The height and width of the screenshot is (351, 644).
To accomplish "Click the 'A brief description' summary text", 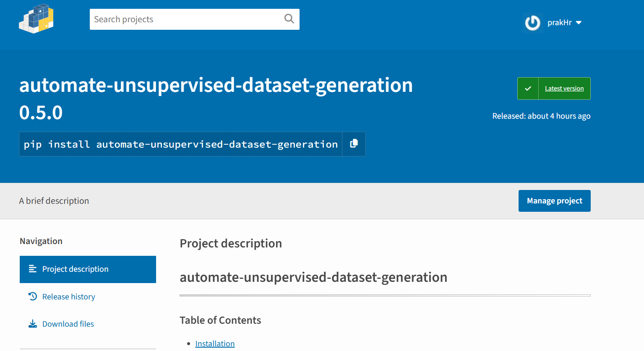I will (54, 201).
